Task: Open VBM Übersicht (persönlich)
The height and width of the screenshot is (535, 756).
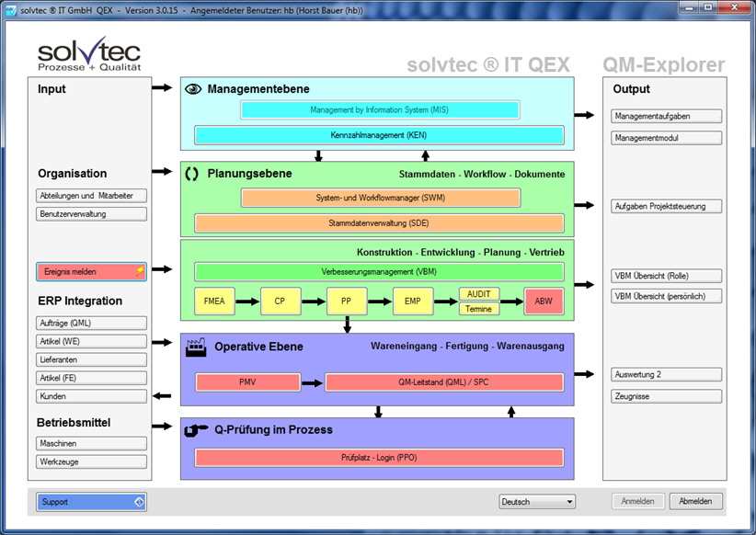Action: click(x=666, y=296)
